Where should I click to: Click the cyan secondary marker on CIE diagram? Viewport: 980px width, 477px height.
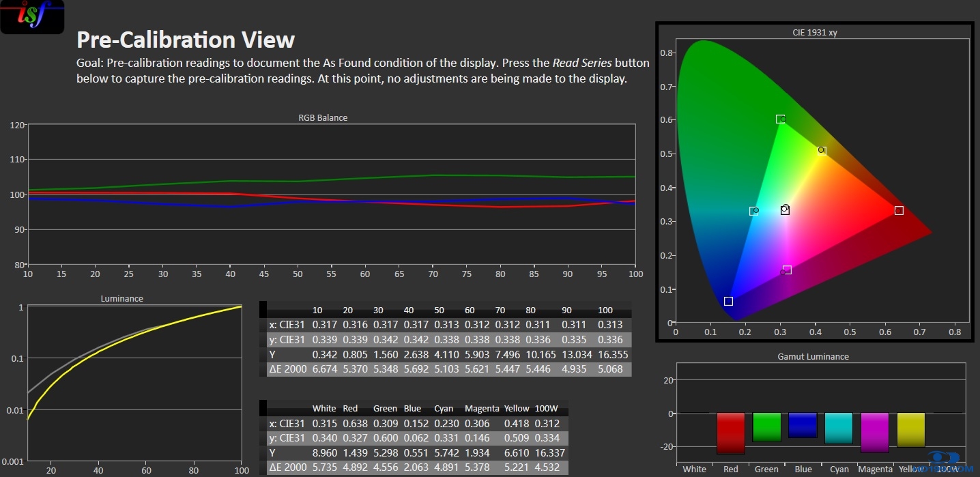[x=753, y=211]
